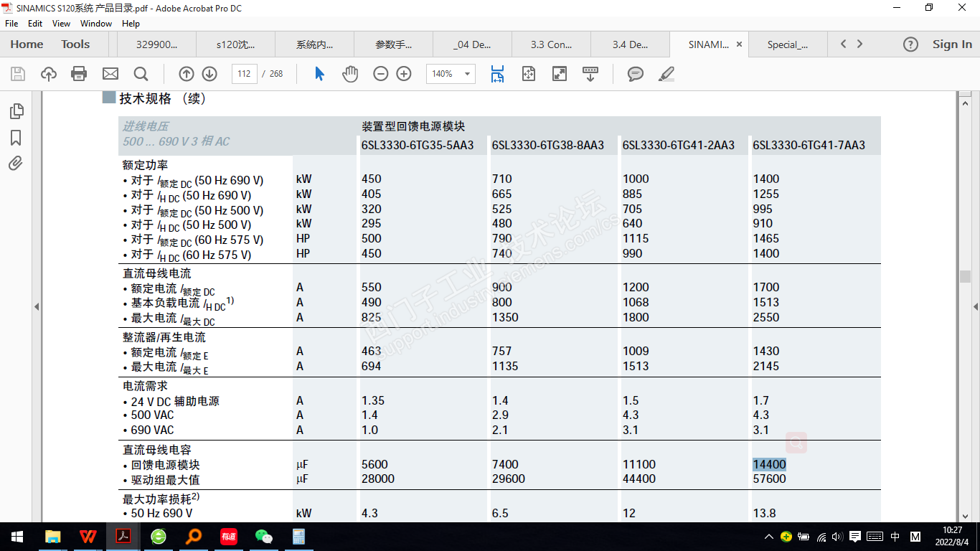Open WeChat from the taskbar

[264, 537]
